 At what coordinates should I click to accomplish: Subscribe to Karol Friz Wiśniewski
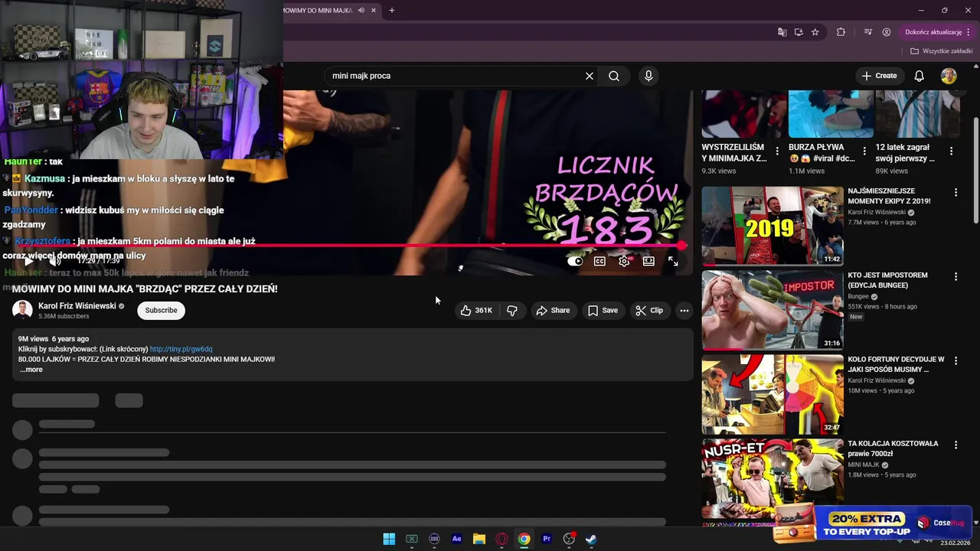161,310
